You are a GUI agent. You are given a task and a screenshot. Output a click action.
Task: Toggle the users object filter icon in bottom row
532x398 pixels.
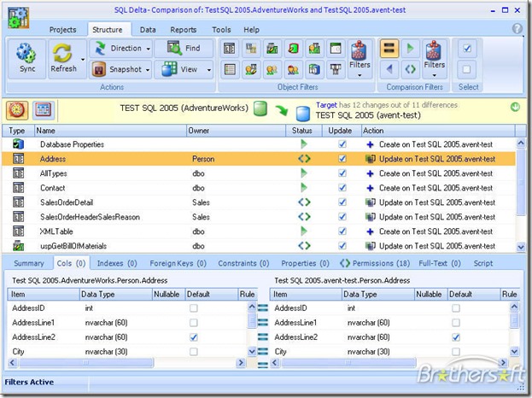pyautogui.click(x=272, y=69)
